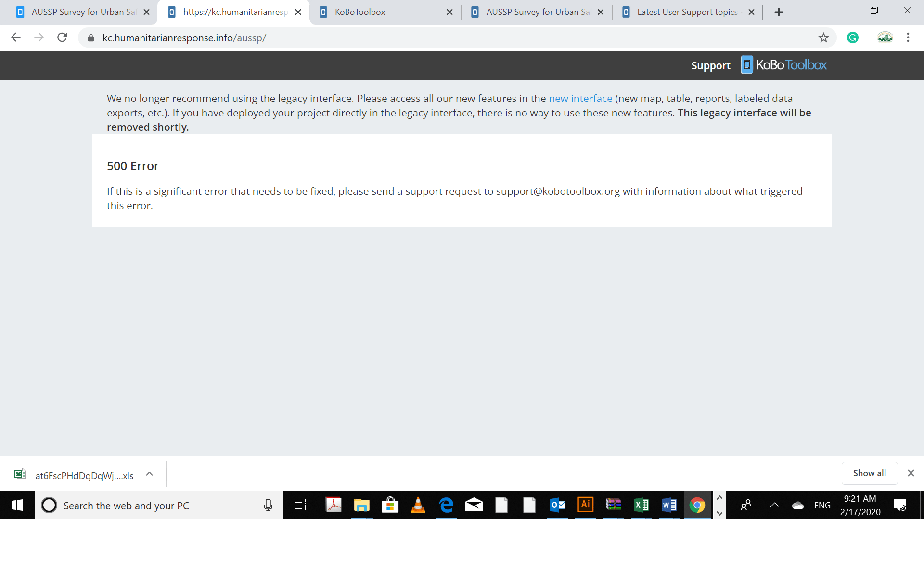Open a new browser tab
This screenshot has width=924, height=582.
point(779,12)
